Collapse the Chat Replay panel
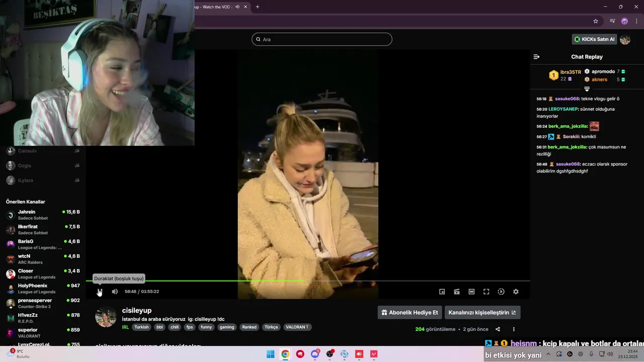 [x=536, y=57]
